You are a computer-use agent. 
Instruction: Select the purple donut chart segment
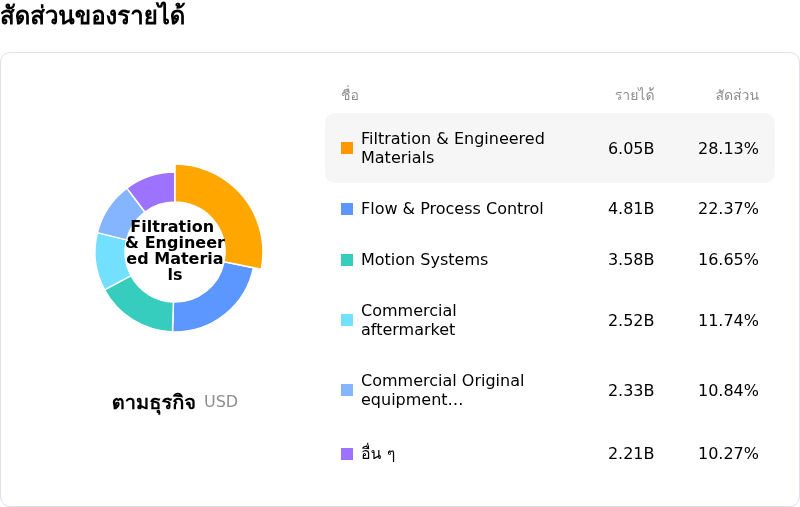click(x=156, y=189)
